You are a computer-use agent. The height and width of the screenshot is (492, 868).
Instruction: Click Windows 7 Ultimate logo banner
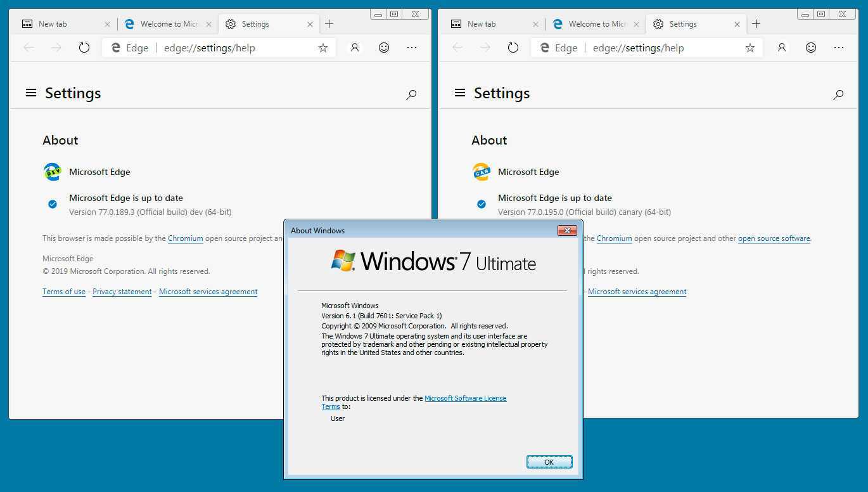(x=433, y=261)
